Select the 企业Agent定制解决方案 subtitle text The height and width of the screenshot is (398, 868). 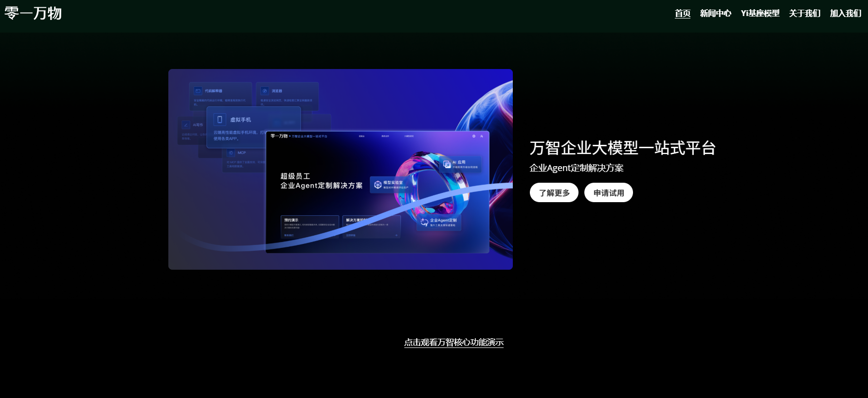(x=577, y=168)
